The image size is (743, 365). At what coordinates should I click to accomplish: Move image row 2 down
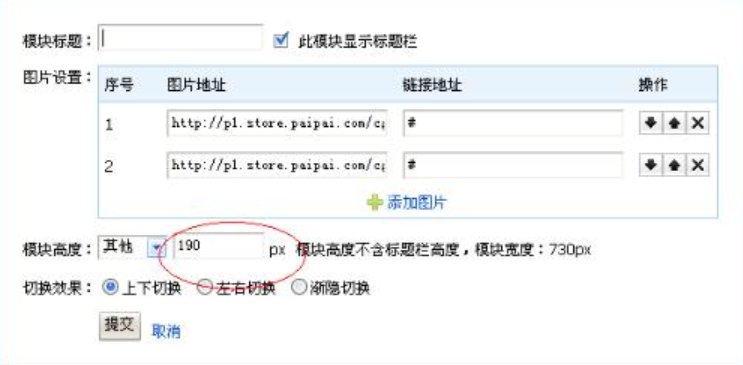(651, 165)
